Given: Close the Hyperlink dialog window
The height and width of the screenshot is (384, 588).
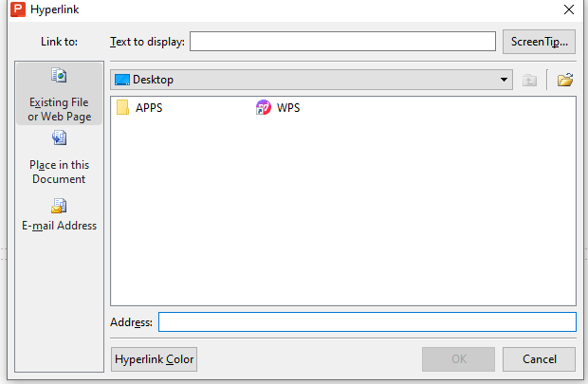Looking at the screenshot, I should coord(569,9).
